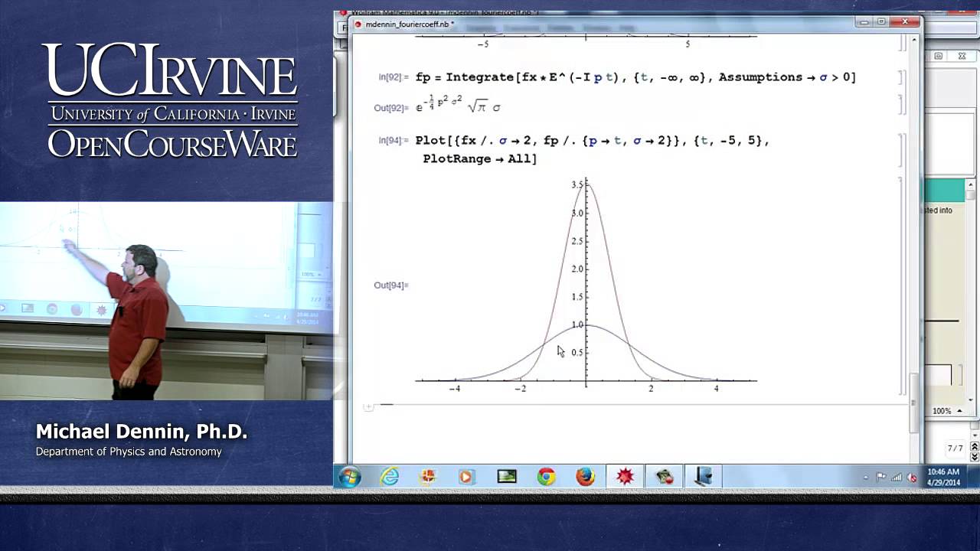Viewport: 980px width, 551px height.
Task: Select the In[94] cell label
Action: point(394,141)
